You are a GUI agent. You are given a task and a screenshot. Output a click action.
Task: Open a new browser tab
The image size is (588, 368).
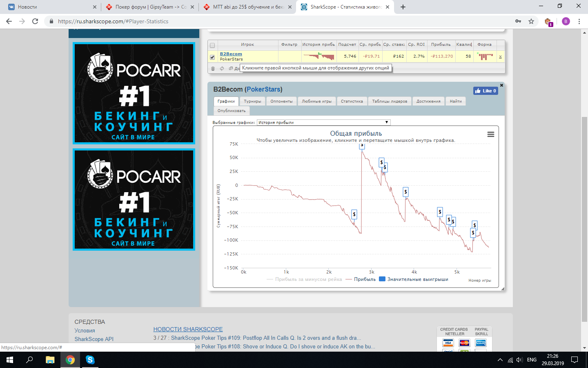[403, 7]
